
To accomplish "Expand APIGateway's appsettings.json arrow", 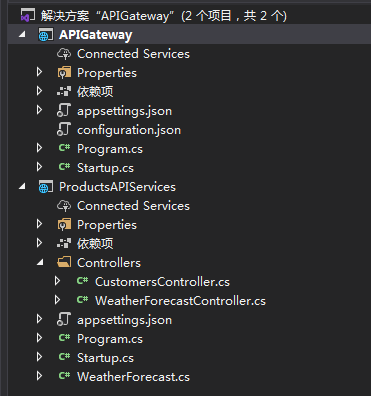I will tap(39, 110).
